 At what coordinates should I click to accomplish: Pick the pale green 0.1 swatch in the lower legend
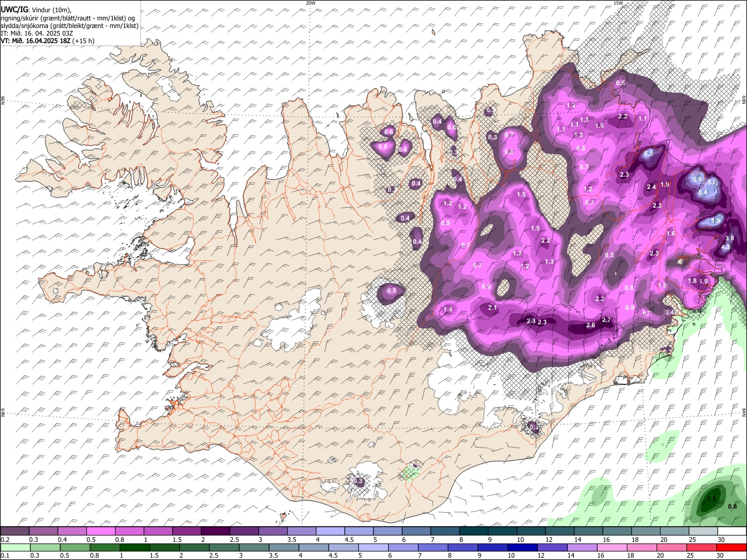click(x=15, y=548)
